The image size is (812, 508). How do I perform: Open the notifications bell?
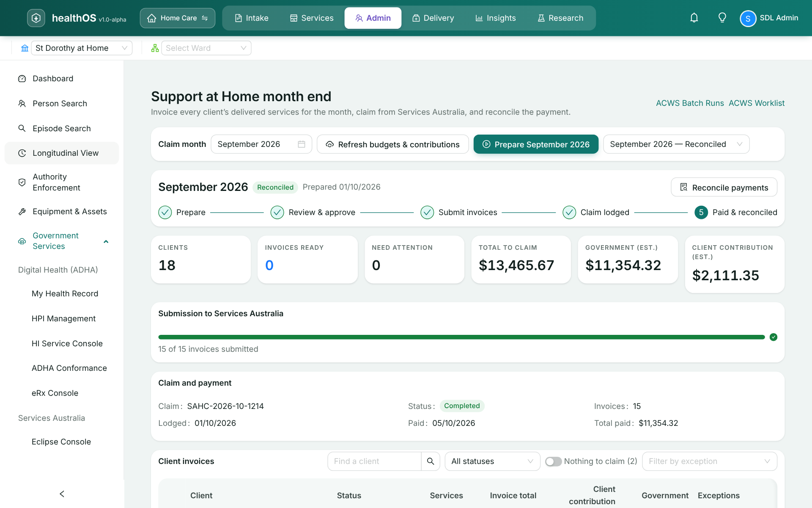pos(694,18)
